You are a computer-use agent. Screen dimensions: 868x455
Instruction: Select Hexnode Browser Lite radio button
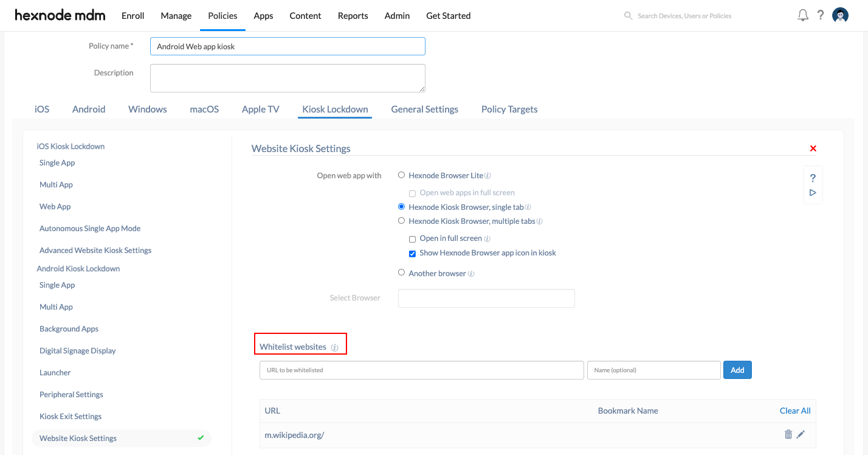[x=401, y=175]
